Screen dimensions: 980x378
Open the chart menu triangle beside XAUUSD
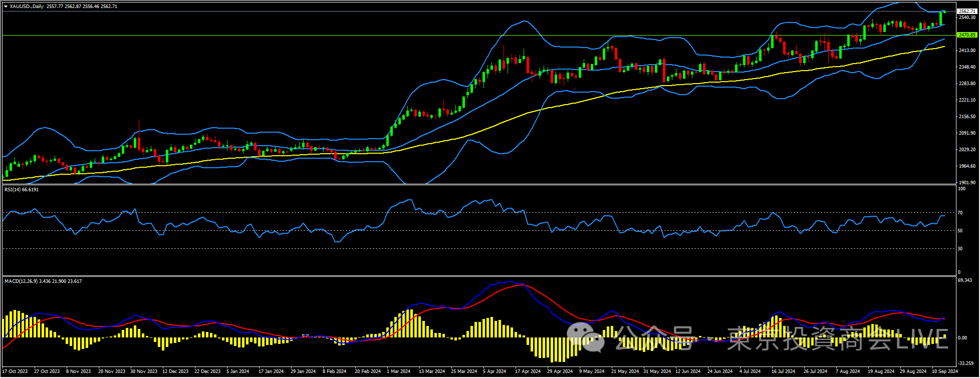coord(6,7)
